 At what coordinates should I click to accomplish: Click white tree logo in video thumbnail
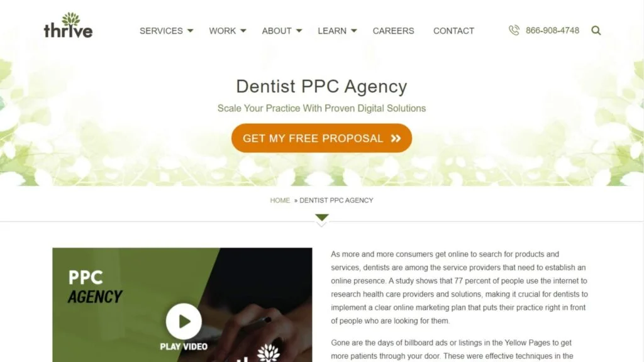268,353
